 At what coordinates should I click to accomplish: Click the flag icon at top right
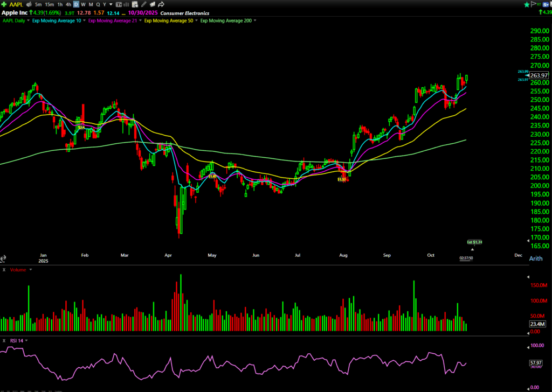click(534, 4)
